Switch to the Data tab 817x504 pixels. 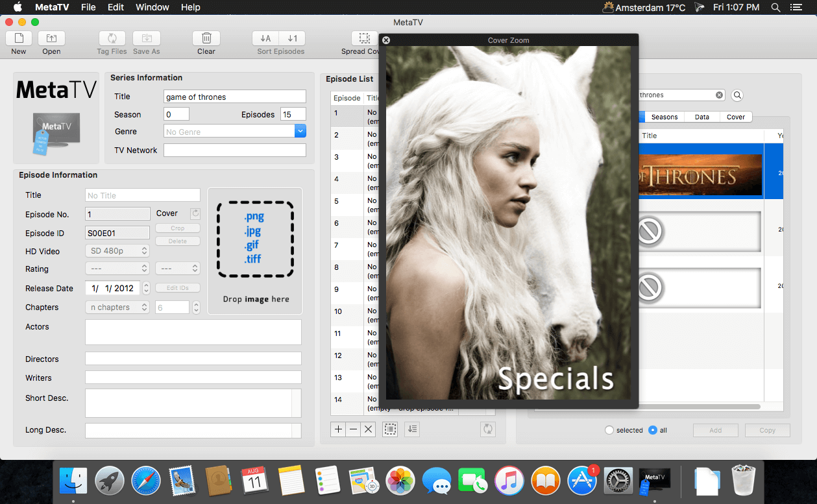point(702,117)
